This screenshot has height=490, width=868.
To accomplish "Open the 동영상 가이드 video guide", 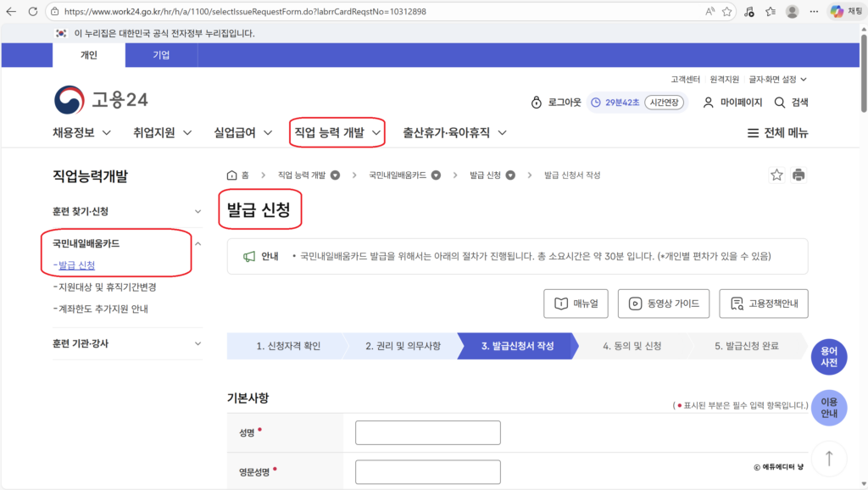I will click(664, 303).
